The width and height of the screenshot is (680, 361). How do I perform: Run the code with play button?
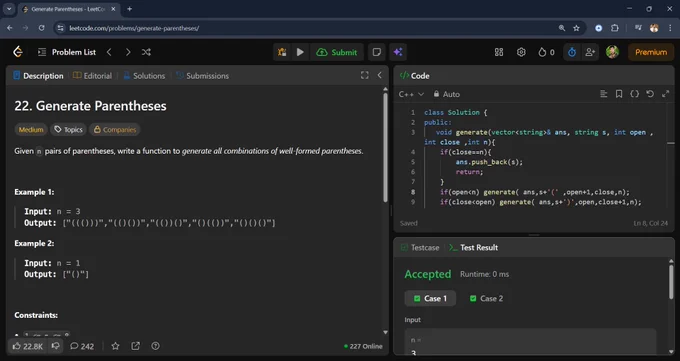pos(300,52)
